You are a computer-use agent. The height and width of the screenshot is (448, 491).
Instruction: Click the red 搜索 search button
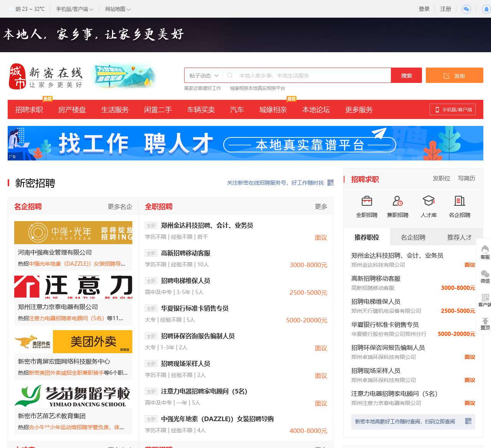pyautogui.click(x=406, y=75)
